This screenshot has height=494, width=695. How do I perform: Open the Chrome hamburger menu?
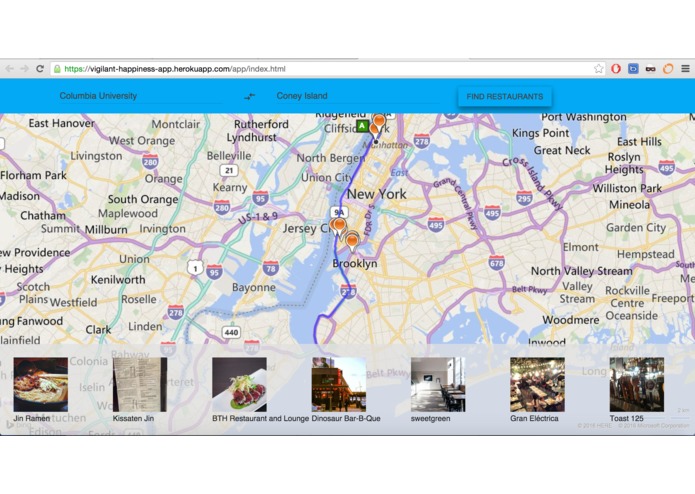pyautogui.click(x=685, y=69)
